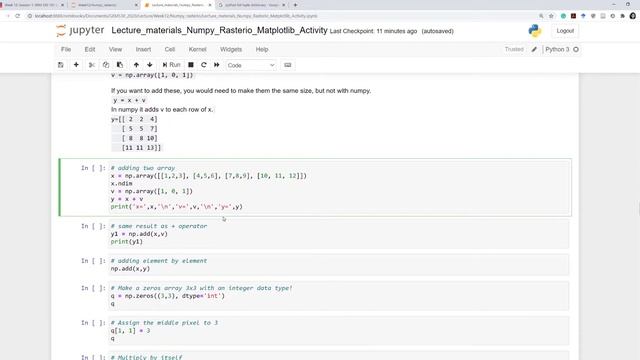
Task: Close the active Lecture_materials browser tab
Action: 210,5
